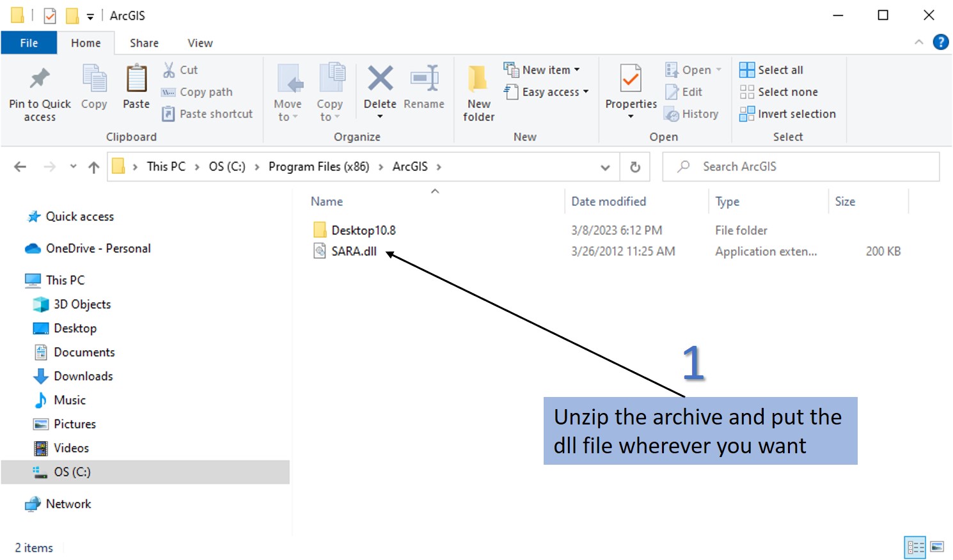Refresh the current folder view

coord(635,167)
